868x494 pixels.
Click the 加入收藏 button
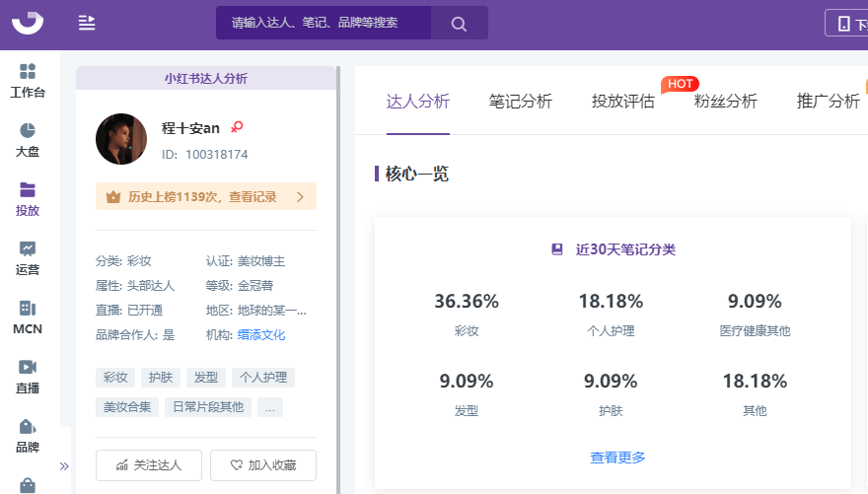[x=262, y=464]
